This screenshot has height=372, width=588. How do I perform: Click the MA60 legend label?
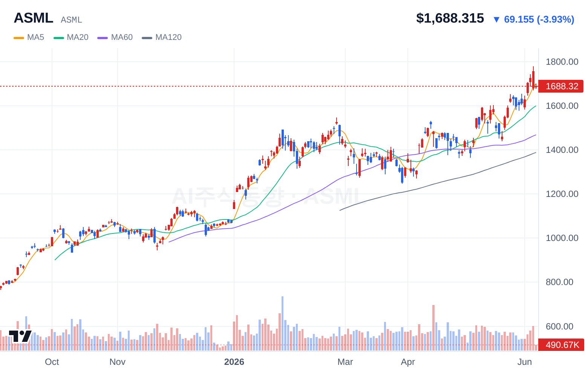122,37
